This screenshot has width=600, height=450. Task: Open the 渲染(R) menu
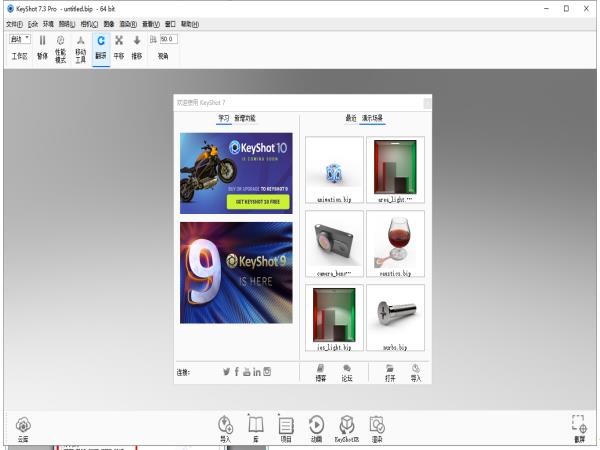[128, 24]
